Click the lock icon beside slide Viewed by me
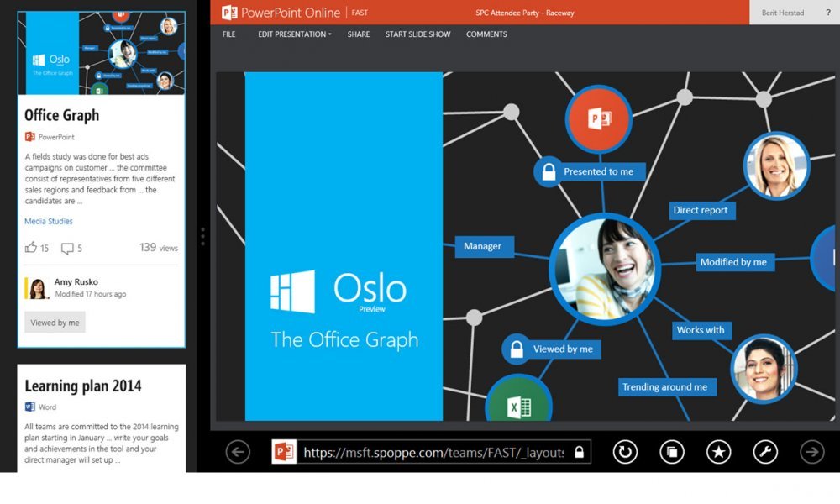The image size is (840, 504). click(x=517, y=349)
